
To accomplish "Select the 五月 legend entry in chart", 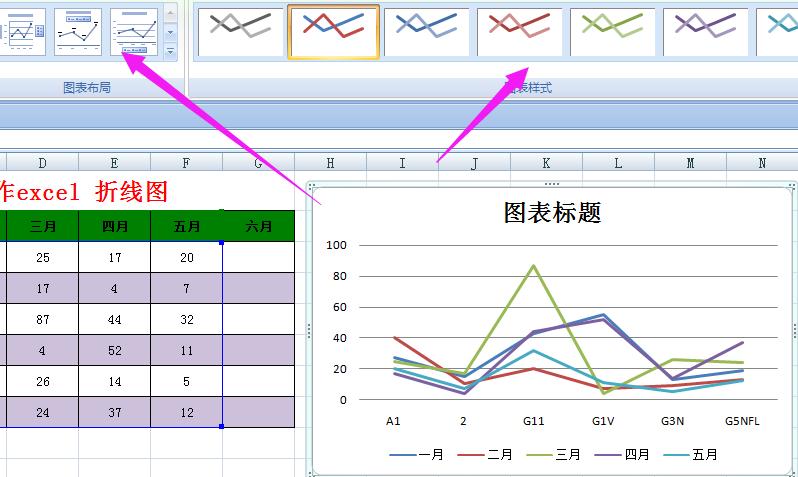I will [x=690, y=454].
